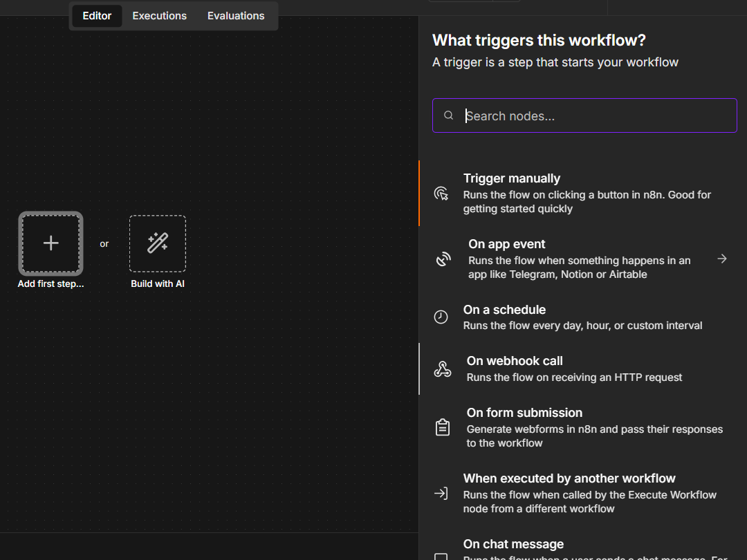Open the Evaluations tab
Screen dimensions: 747x560
(236, 16)
